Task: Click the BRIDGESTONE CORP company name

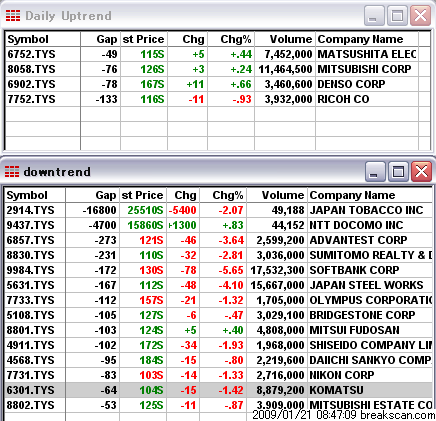Action: point(362,315)
